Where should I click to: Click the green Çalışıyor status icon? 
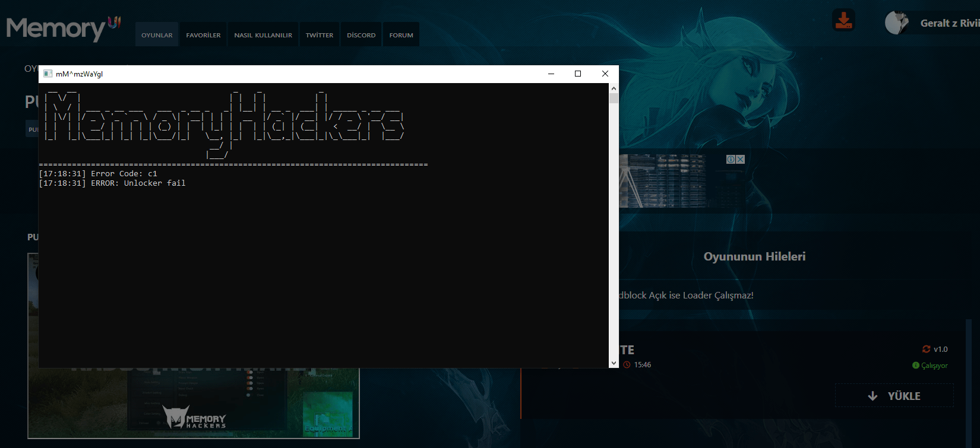pyautogui.click(x=916, y=366)
